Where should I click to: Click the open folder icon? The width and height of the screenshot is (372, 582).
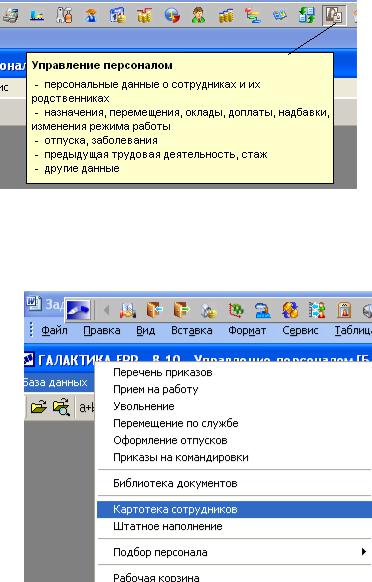39,407
